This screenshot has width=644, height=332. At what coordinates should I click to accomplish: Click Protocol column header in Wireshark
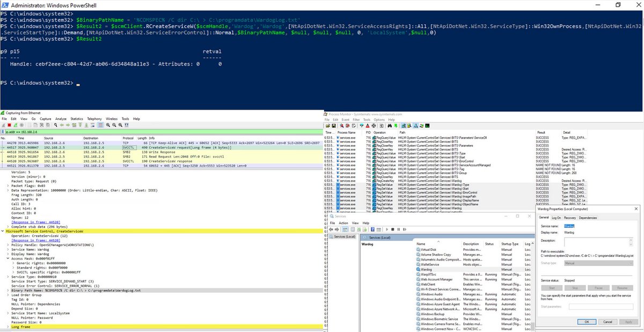128,138
